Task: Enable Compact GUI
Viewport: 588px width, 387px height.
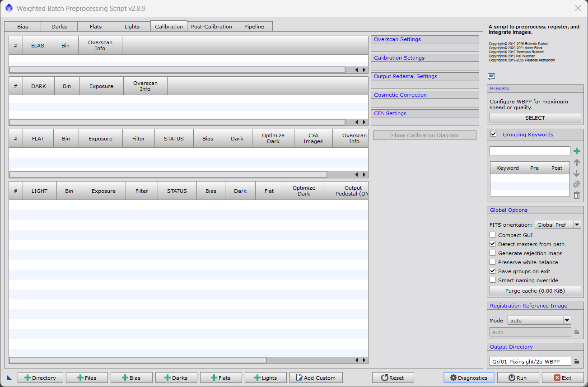Action: click(x=493, y=235)
